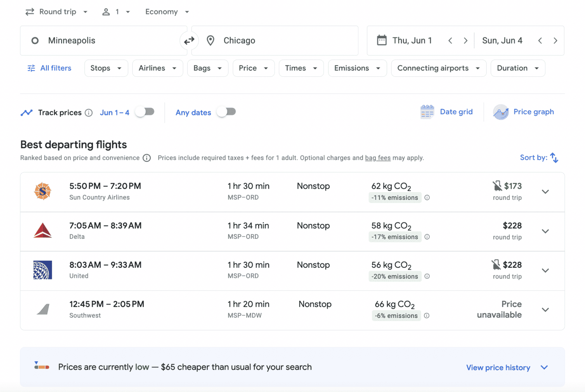The height and width of the screenshot is (392, 585).
Task: Open the Duration filter dropdown
Action: 518,68
